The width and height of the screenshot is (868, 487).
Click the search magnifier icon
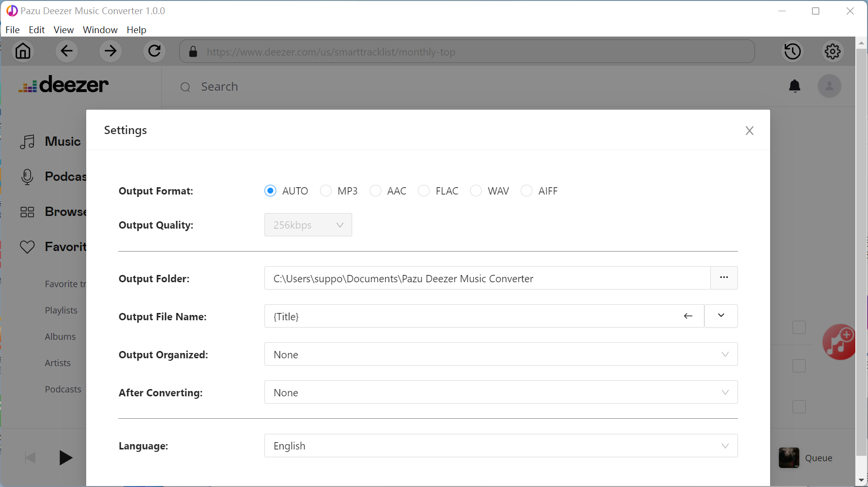(x=185, y=87)
